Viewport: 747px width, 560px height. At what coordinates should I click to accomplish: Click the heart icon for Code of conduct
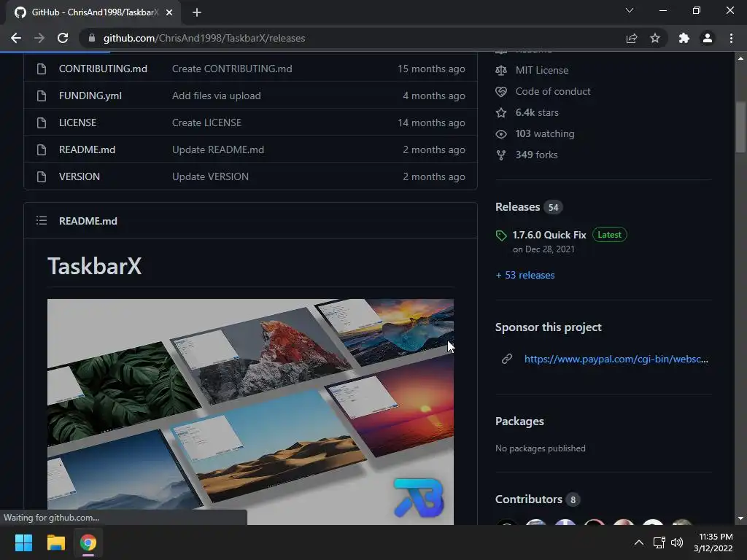501,91
